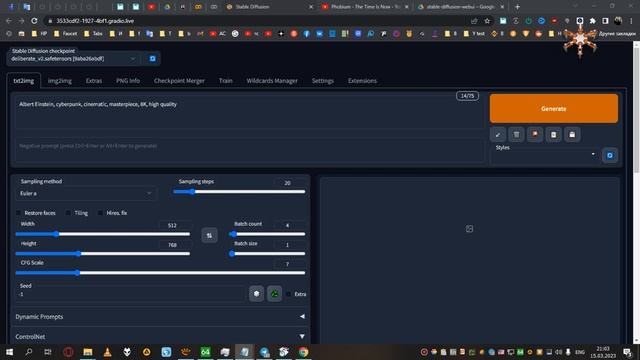Expand the Dynamic Prompts section
640x360 pixels.
(x=160, y=316)
